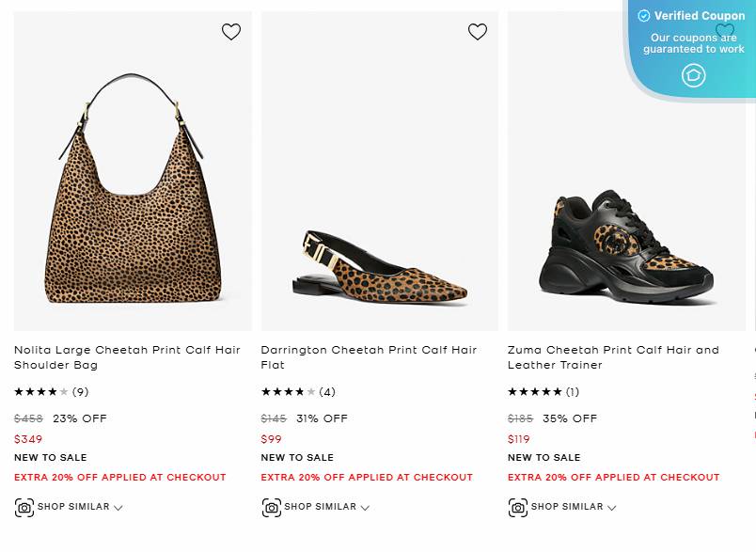The width and height of the screenshot is (756, 552).
Task: Expand the Shop Similar chevron under Darrington flat
Action: tap(363, 509)
